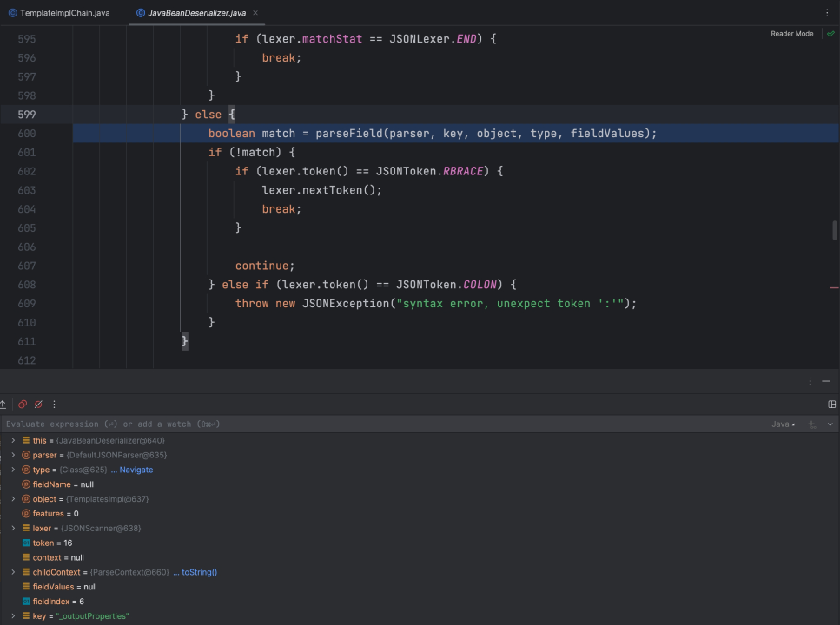Expand the 'this' variable node
The width and height of the screenshot is (840, 625).
coord(13,440)
